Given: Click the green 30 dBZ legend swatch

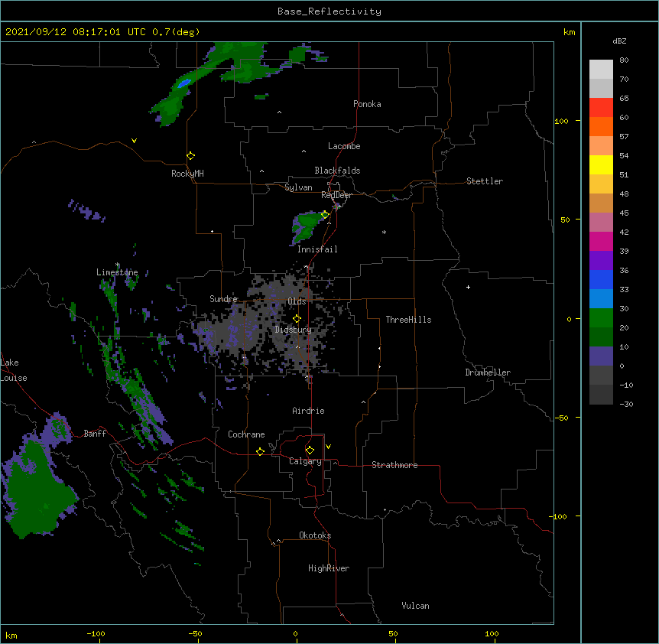Looking at the screenshot, I should coord(601,318).
